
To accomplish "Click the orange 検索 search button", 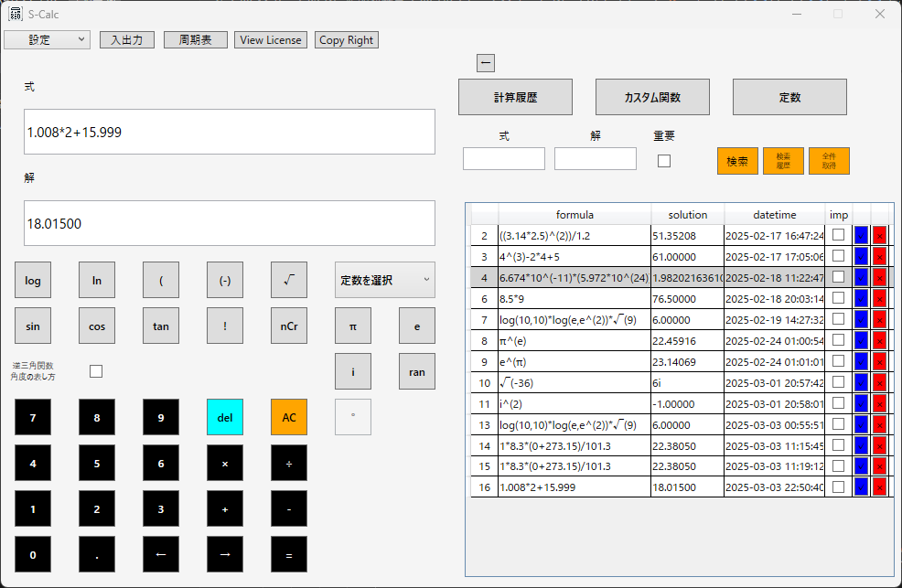I will (737, 161).
